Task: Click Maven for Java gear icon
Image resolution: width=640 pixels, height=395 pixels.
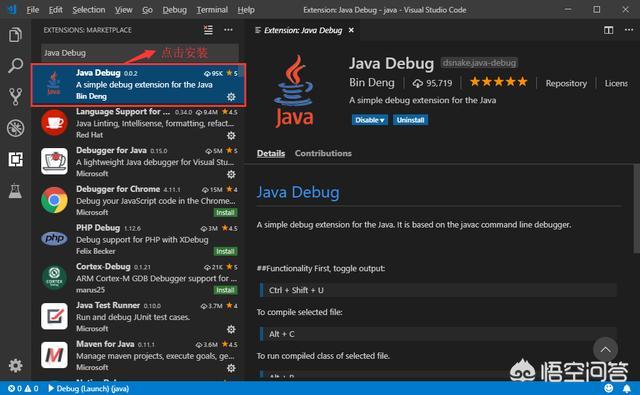Action: click(231, 368)
